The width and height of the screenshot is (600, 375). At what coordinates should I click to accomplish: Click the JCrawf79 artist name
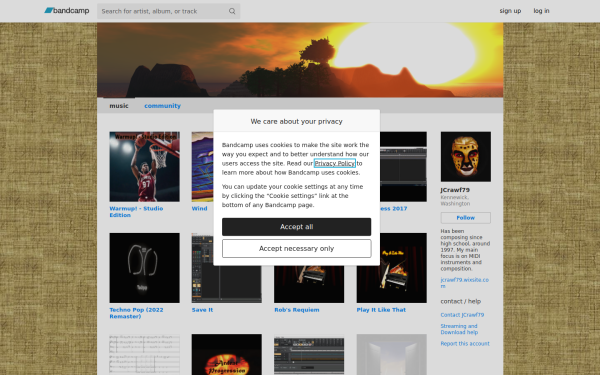tap(455, 190)
